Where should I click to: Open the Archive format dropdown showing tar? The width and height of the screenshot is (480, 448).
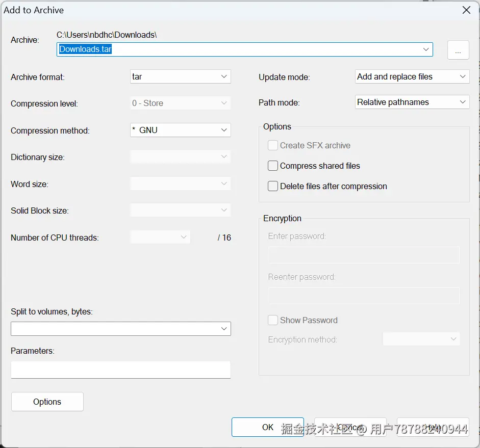tap(180, 76)
